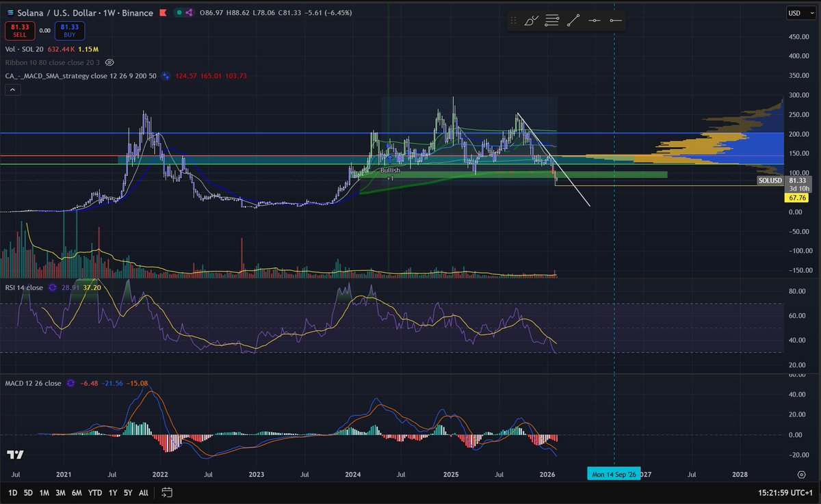Select the horizontal line tool in favorites toolbar
Image resolution: width=821 pixels, height=504 pixels.
[x=594, y=21]
